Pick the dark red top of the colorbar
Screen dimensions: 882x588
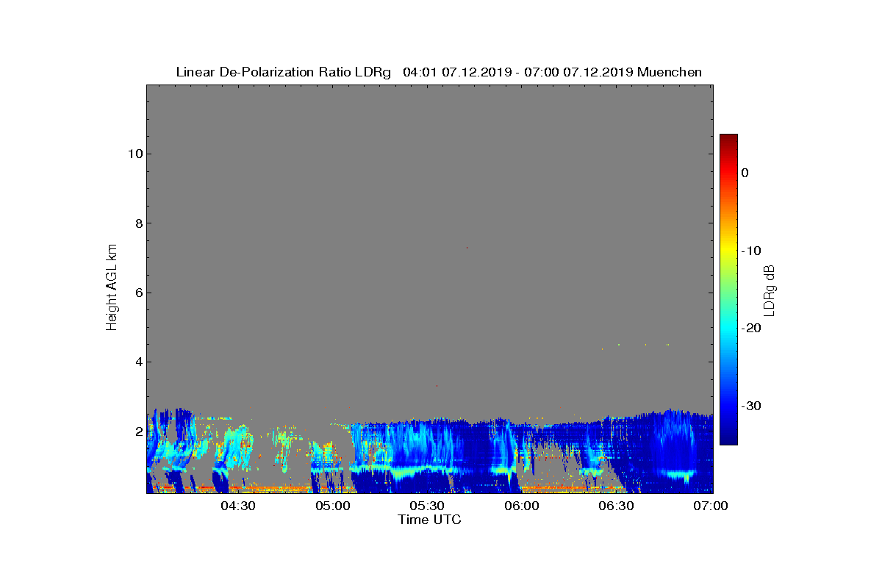(728, 140)
